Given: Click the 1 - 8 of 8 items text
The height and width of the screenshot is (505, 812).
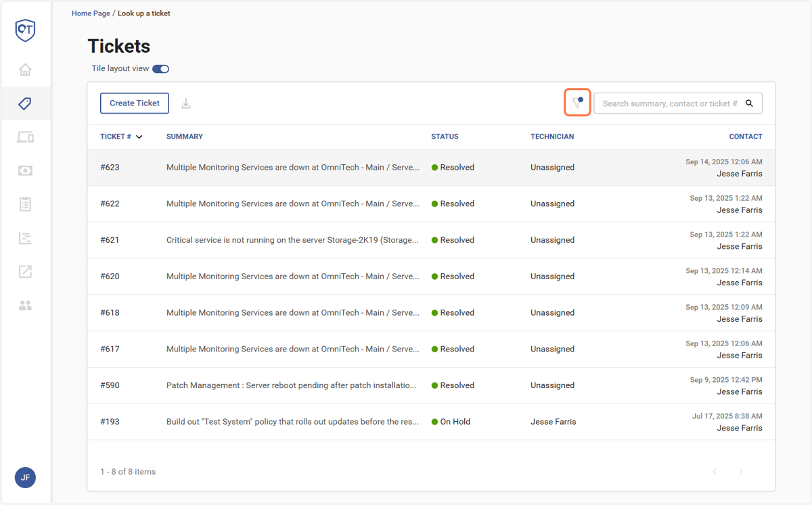Looking at the screenshot, I should [x=128, y=472].
